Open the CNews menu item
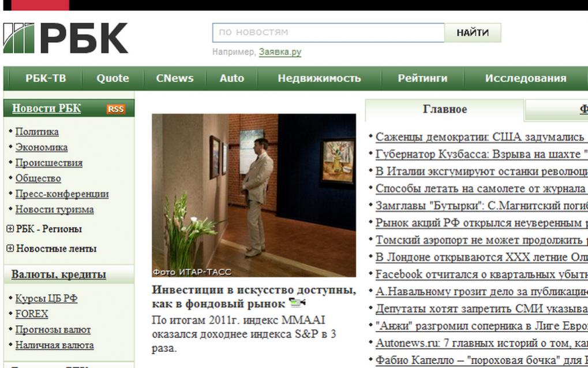 coord(175,78)
